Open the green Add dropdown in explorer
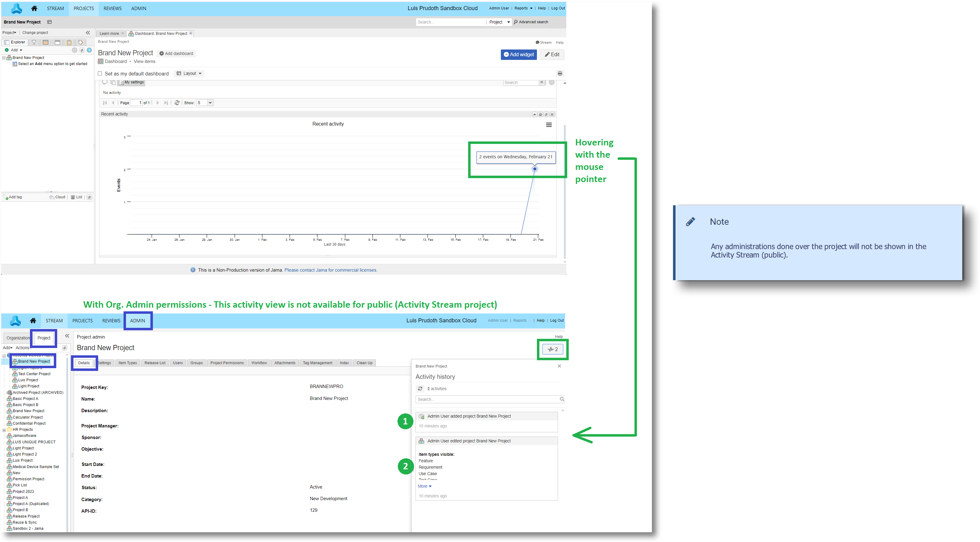 point(14,50)
